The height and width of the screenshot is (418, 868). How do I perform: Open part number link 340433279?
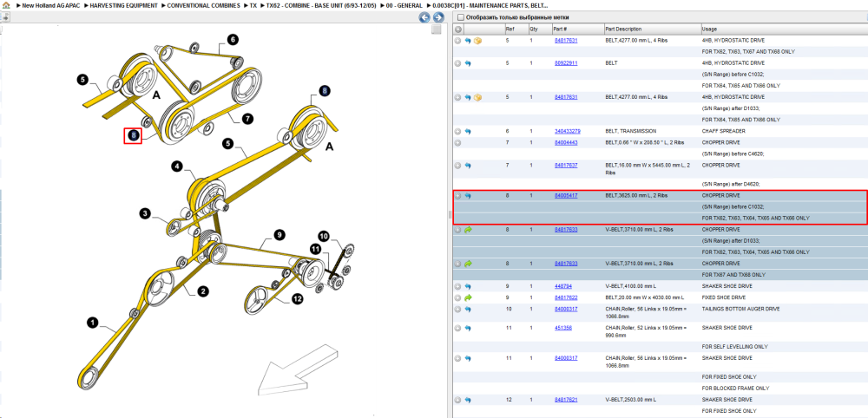click(x=568, y=132)
